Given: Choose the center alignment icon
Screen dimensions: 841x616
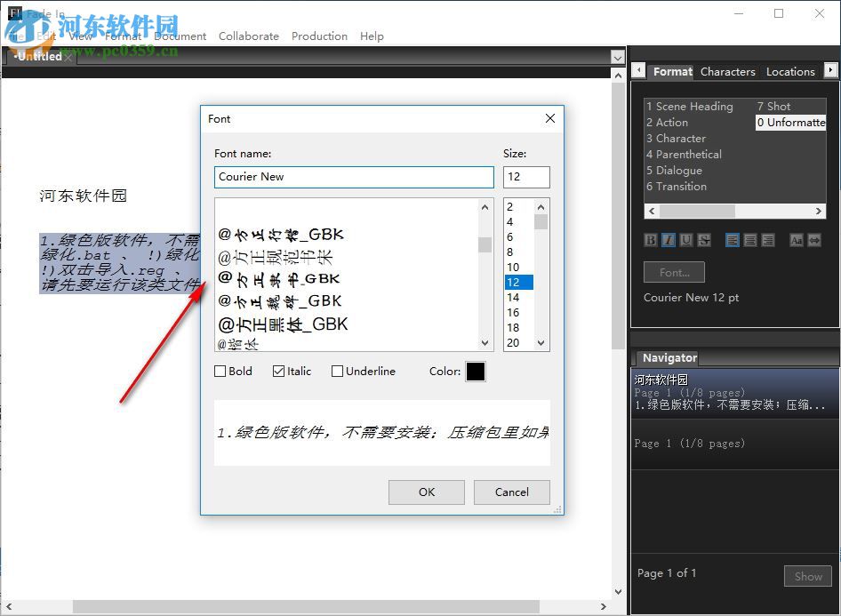Looking at the screenshot, I should [751, 239].
